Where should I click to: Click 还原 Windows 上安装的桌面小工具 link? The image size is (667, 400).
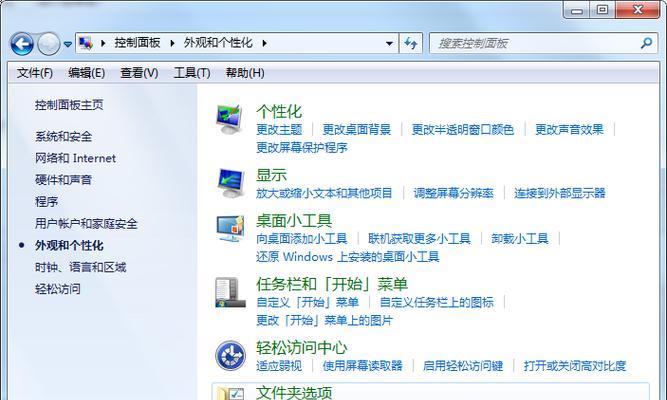[348, 257]
